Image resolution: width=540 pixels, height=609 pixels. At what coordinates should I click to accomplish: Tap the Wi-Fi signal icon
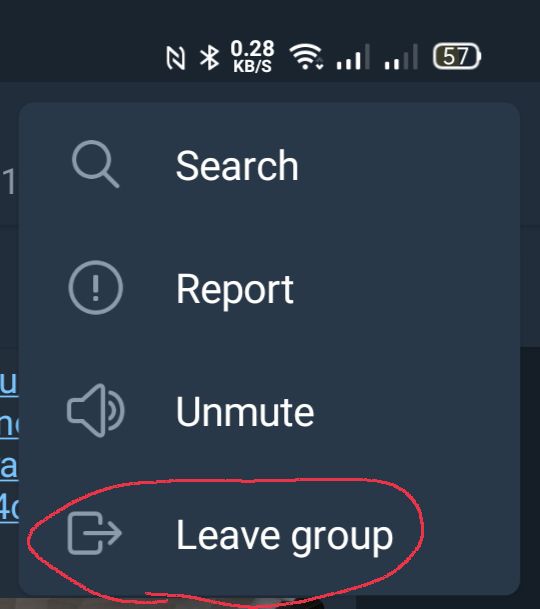307,56
